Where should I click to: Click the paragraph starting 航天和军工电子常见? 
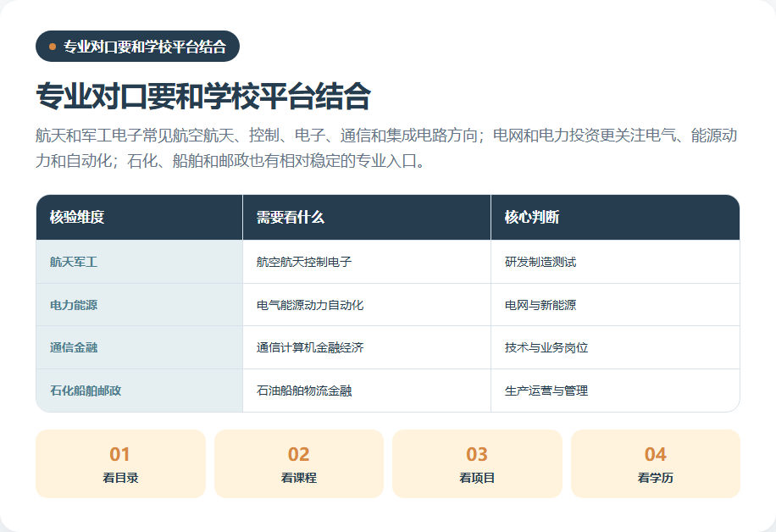[386, 147]
